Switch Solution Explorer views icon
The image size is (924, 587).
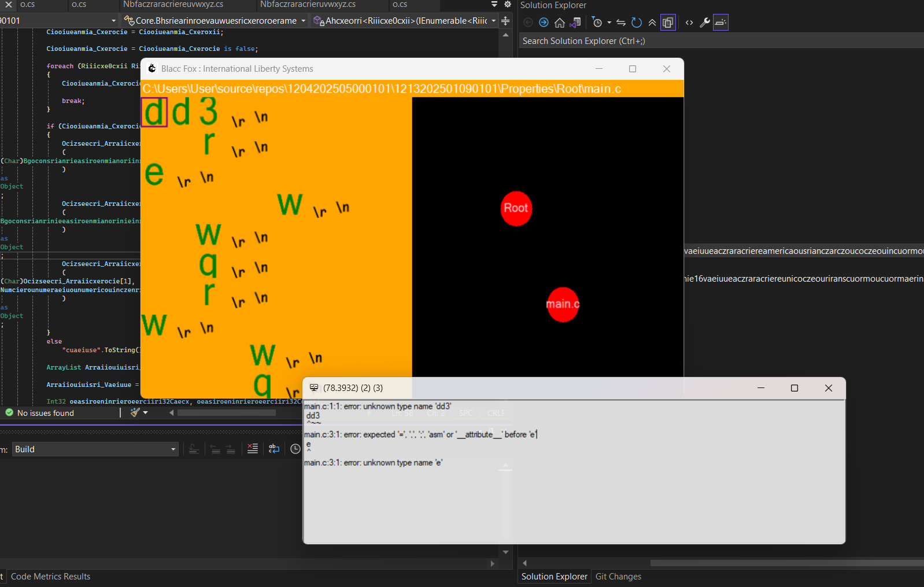pyautogui.click(x=575, y=23)
